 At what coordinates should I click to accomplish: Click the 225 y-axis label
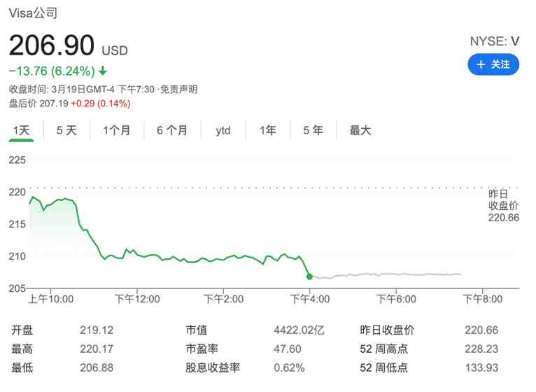[x=17, y=160]
